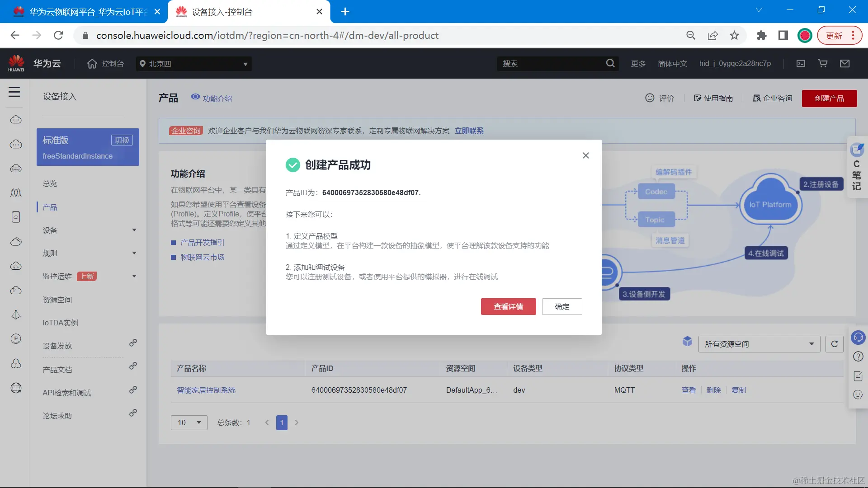The height and width of the screenshot is (488, 868).
Task: Open the 所有资源空间 dropdown
Action: pyautogui.click(x=759, y=344)
